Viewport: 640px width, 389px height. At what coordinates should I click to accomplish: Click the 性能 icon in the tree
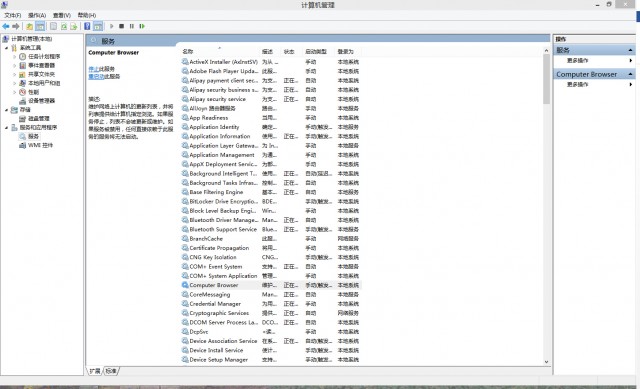pyautogui.click(x=23, y=92)
